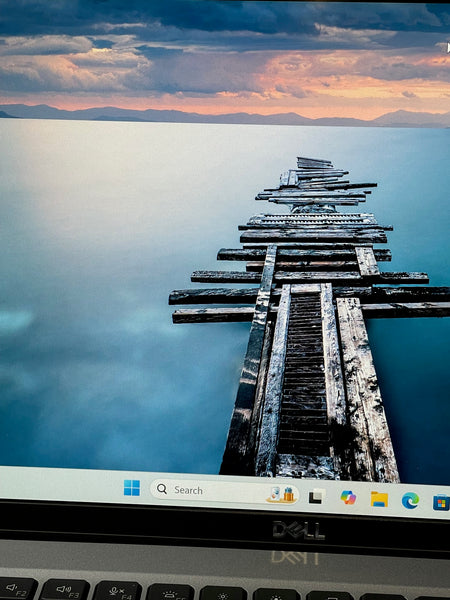Viewport: 450px width, 600px height.
Task: Click the broken planks at the pier's end
Action: click(x=317, y=184)
